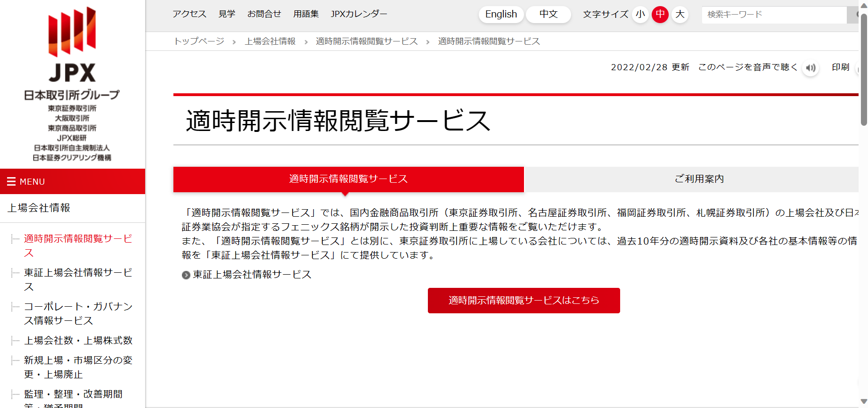Open the 東証上場会社情報サービス link in content
This screenshot has height=408, width=868.
pos(252,275)
